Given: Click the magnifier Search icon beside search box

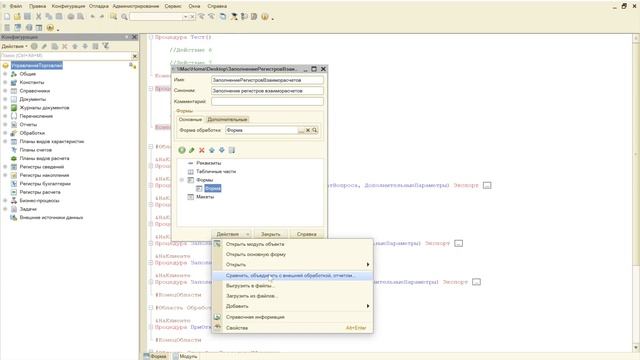Looking at the screenshot, I should pyautogui.click(x=124, y=17).
